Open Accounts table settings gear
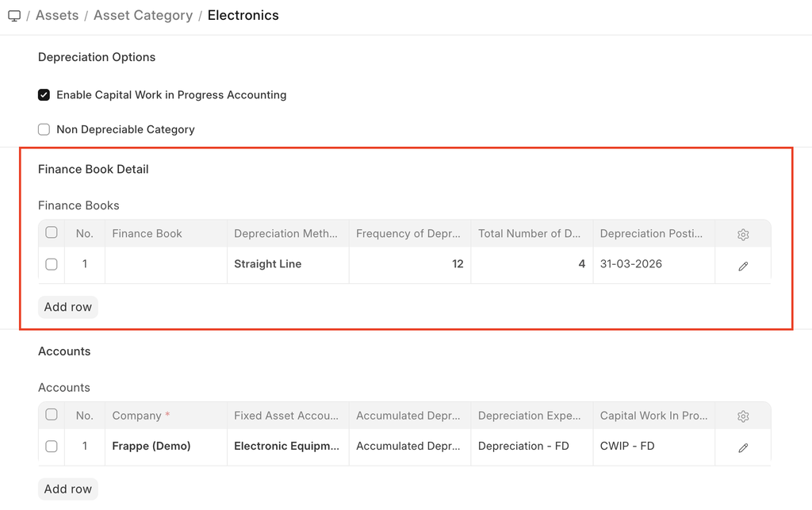The image size is (812, 510). coord(743,416)
